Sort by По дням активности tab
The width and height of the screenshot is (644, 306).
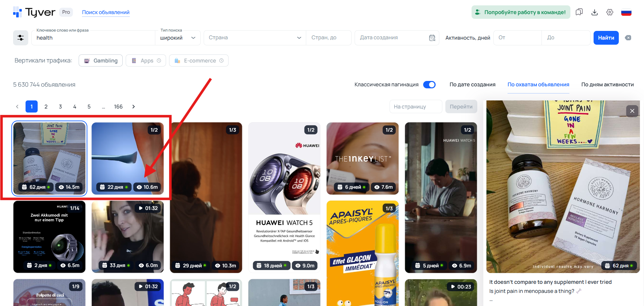pos(607,85)
